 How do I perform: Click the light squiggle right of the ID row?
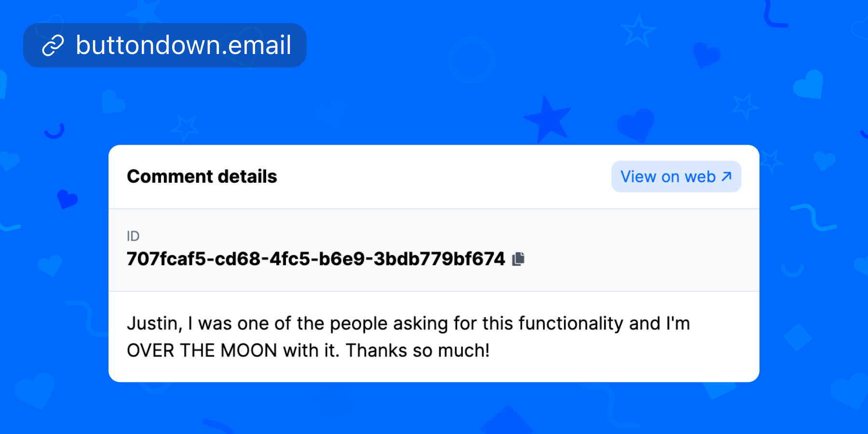tap(813, 217)
